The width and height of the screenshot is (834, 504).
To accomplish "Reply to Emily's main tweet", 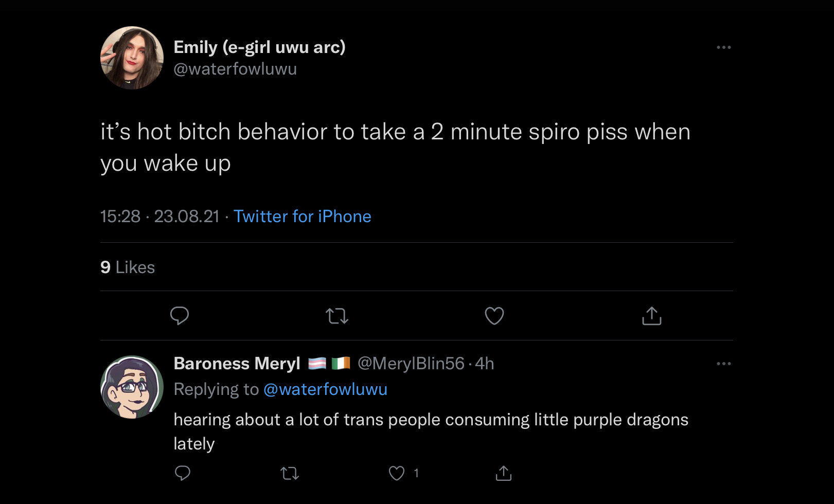I will coord(180,316).
